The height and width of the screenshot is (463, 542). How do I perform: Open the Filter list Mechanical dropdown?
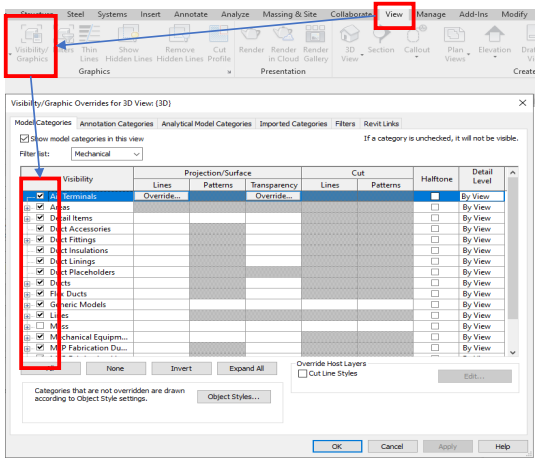coord(107,154)
